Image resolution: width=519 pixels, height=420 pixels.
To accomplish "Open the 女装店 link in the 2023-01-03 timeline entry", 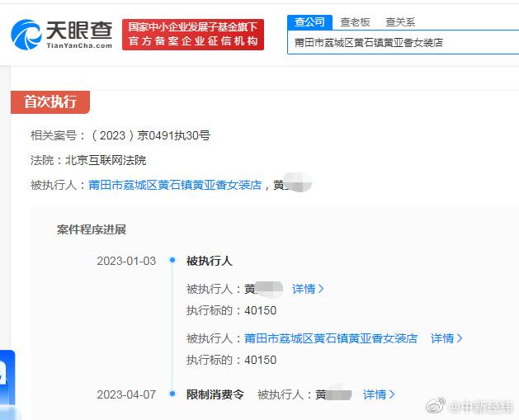I will 331,338.
